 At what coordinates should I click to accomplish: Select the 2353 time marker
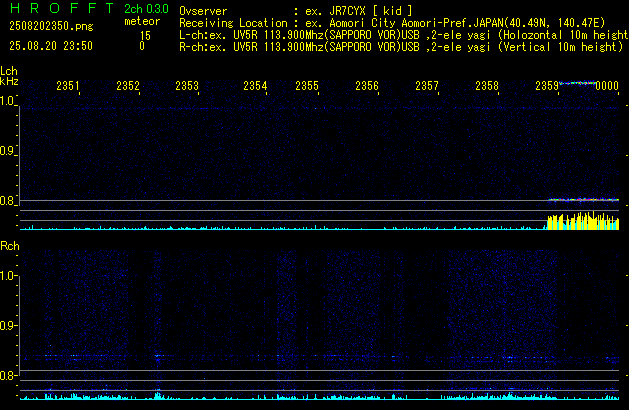pos(187,86)
